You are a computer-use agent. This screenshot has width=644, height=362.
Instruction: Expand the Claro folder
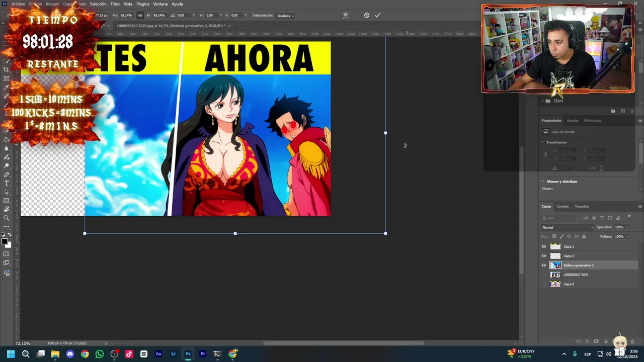point(543,101)
